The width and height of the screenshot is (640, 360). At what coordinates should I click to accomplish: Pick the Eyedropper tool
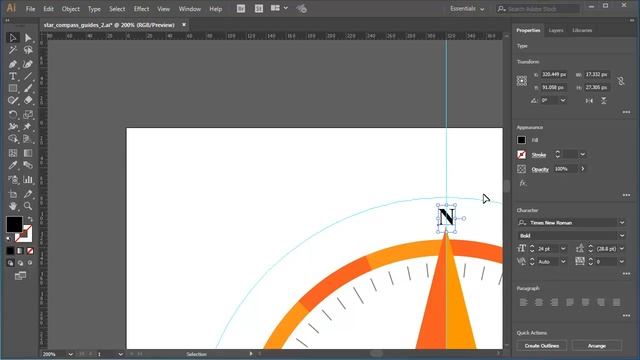13,165
